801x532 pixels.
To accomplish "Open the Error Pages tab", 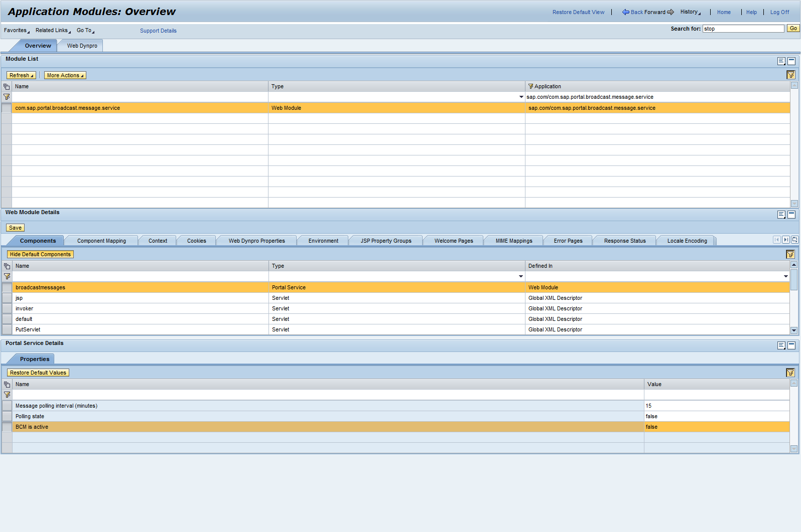I will 568,241.
